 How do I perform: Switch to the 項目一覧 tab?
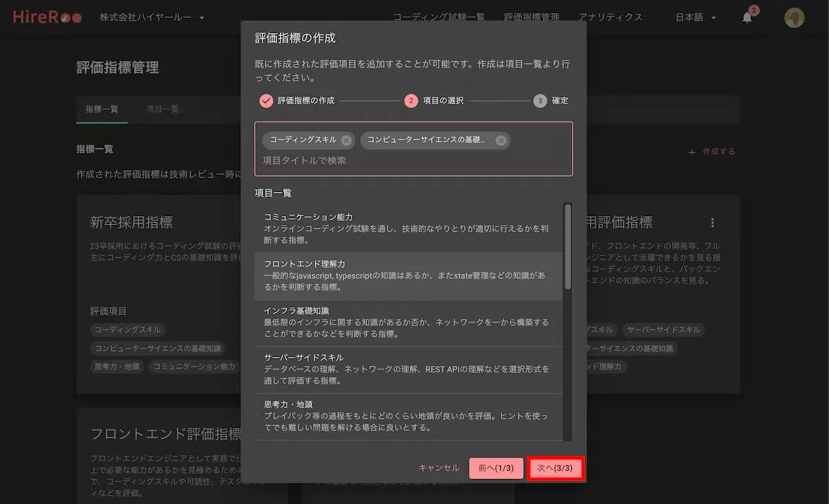coord(162,109)
